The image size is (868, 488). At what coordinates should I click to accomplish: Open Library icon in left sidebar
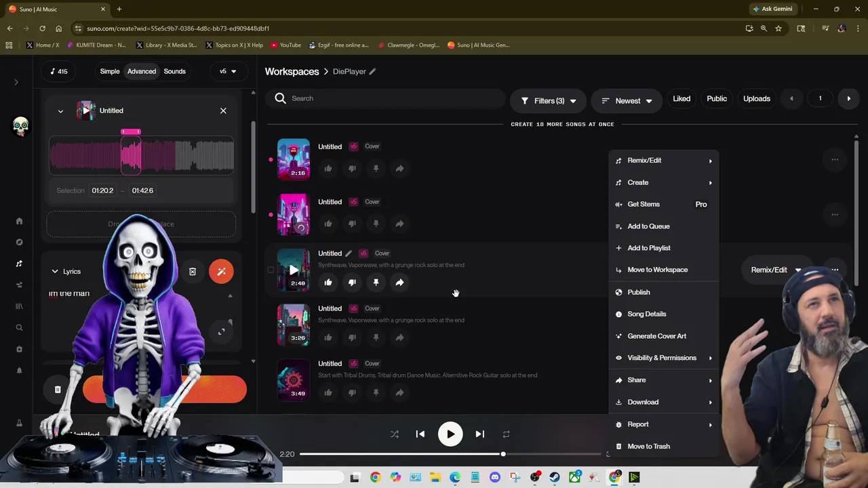[19, 306]
